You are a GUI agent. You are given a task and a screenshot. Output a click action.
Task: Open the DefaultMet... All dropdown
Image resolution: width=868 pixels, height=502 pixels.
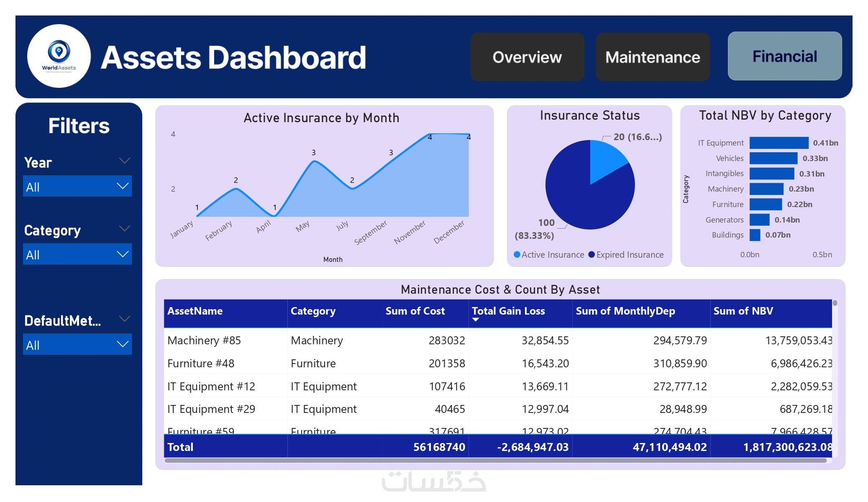[x=77, y=345]
